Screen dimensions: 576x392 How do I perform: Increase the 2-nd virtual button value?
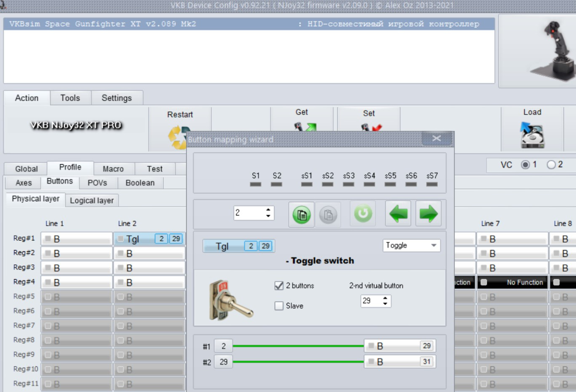tap(385, 298)
